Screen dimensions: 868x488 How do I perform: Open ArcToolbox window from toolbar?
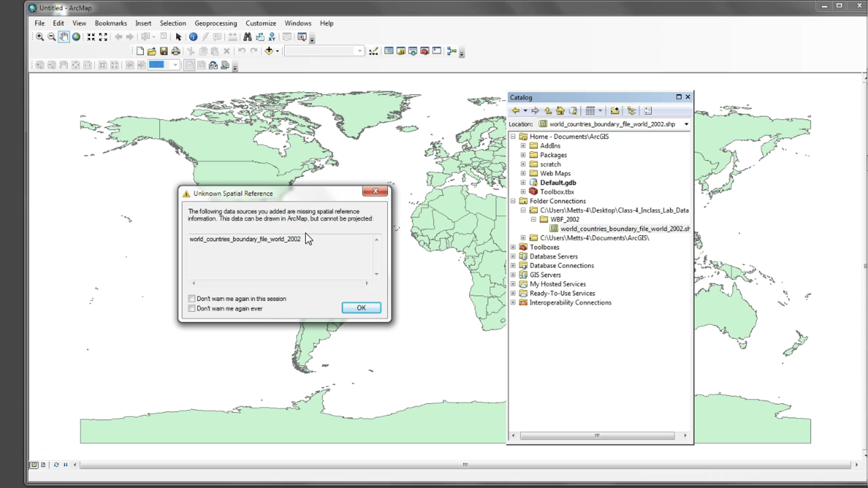[425, 51]
